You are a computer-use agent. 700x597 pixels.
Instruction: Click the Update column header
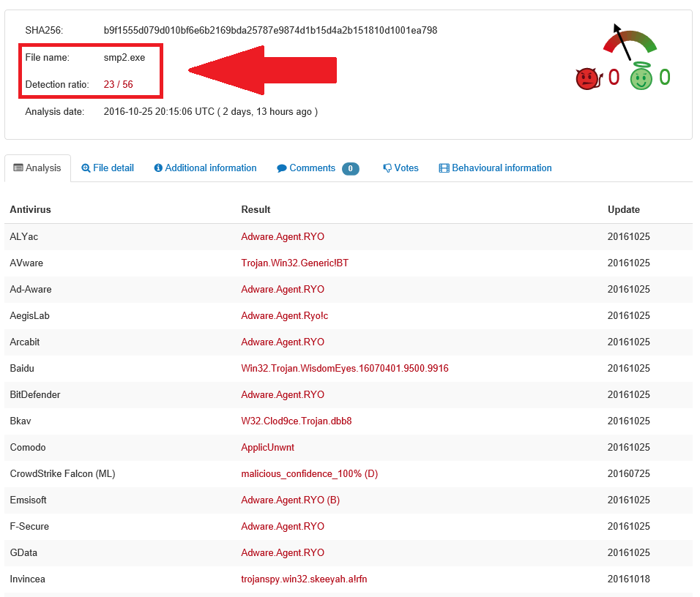(623, 210)
